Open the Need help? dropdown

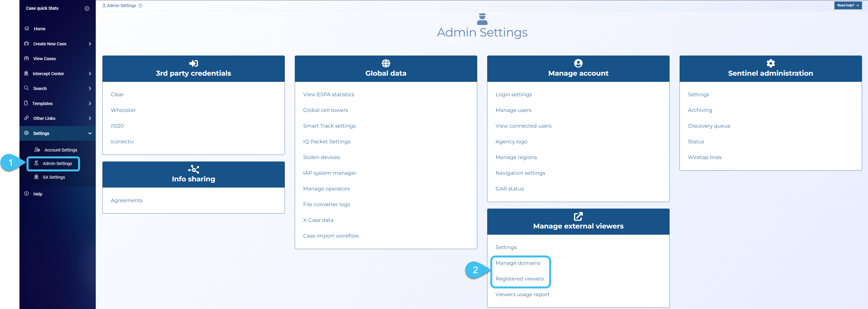click(x=848, y=5)
